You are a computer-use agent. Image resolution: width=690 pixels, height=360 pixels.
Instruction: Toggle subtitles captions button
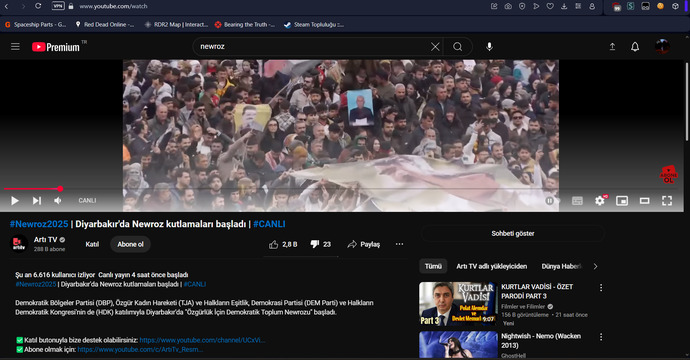[x=577, y=201]
